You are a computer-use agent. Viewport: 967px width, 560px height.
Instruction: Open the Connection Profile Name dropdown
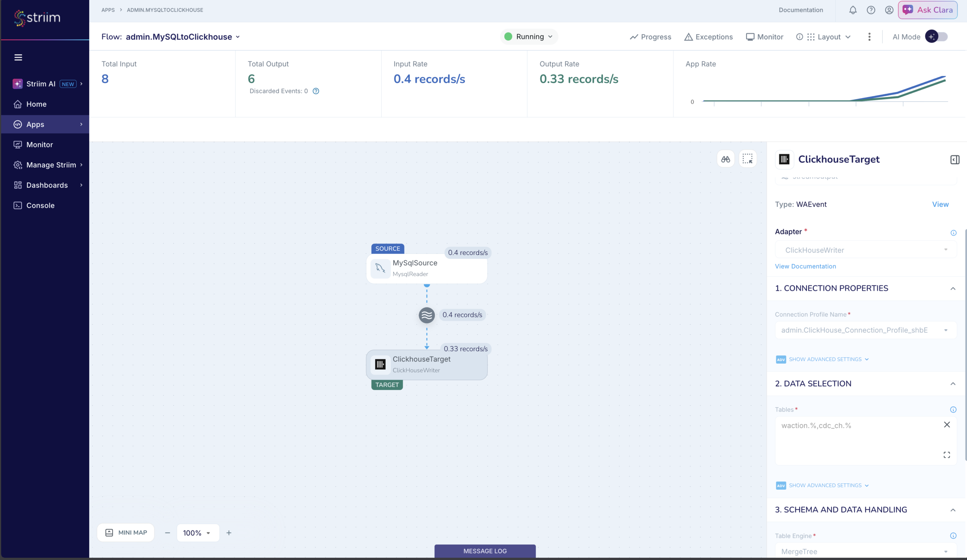point(865,330)
